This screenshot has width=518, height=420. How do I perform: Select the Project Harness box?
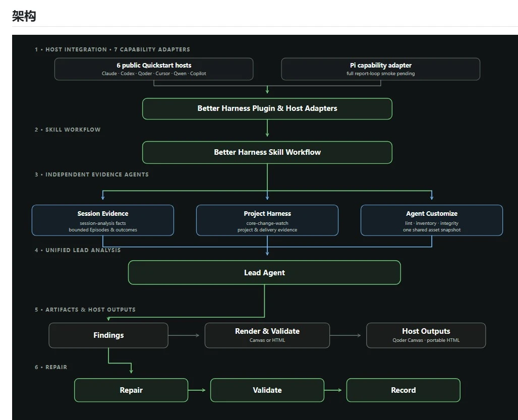click(x=267, y=220)
